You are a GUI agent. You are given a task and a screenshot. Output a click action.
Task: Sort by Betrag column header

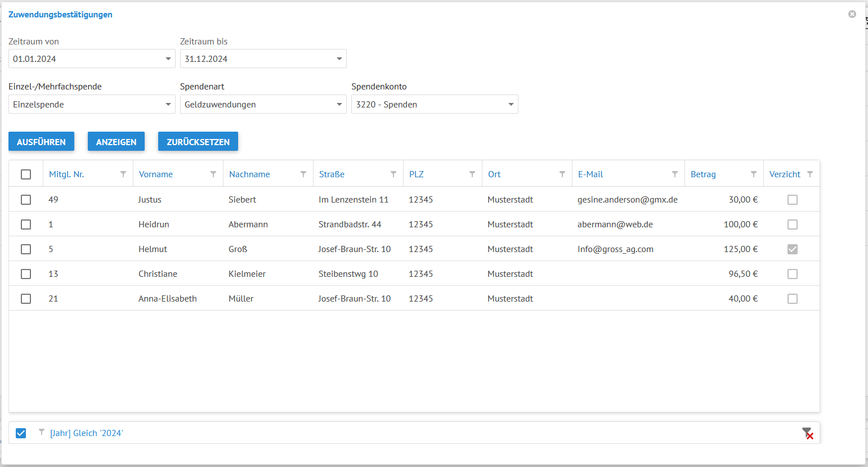(703, 174)
